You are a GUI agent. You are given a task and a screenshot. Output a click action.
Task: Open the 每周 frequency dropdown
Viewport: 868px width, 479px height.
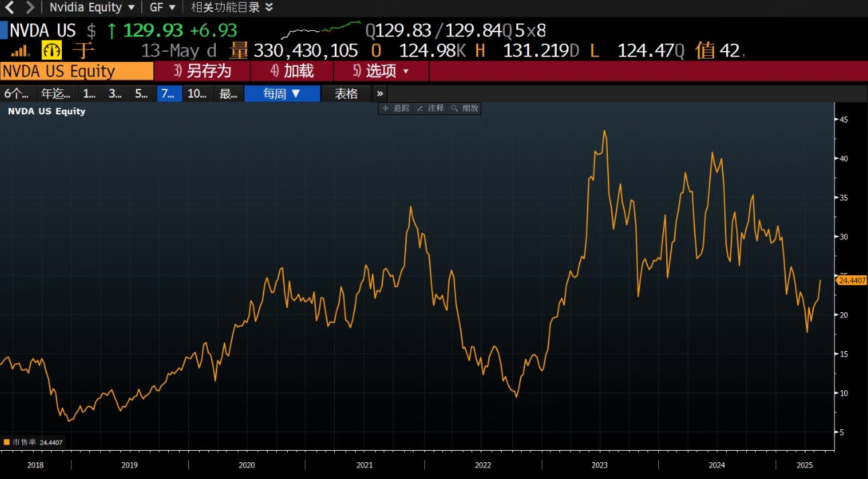282,94
